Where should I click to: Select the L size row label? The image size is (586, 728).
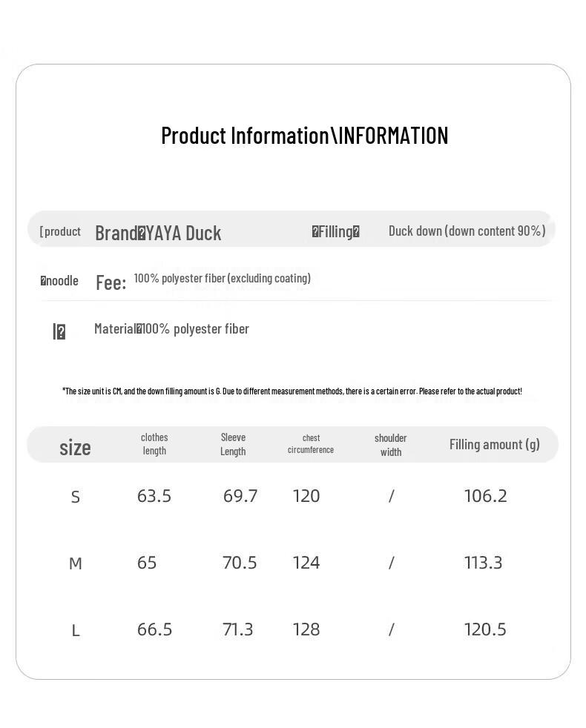[75, 630]
